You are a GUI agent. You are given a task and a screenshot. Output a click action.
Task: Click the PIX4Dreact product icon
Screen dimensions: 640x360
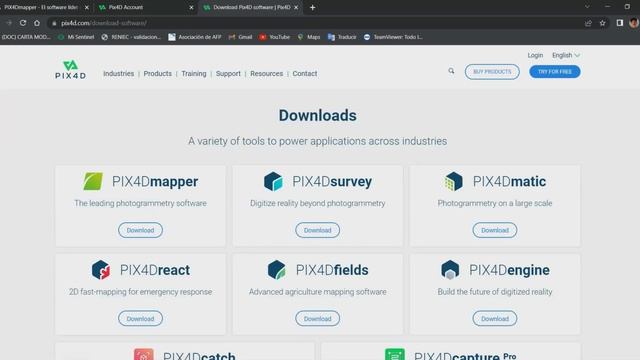101,270
